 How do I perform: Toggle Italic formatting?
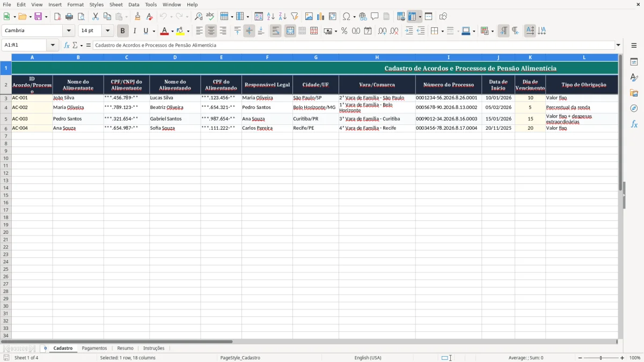point(135,31)
